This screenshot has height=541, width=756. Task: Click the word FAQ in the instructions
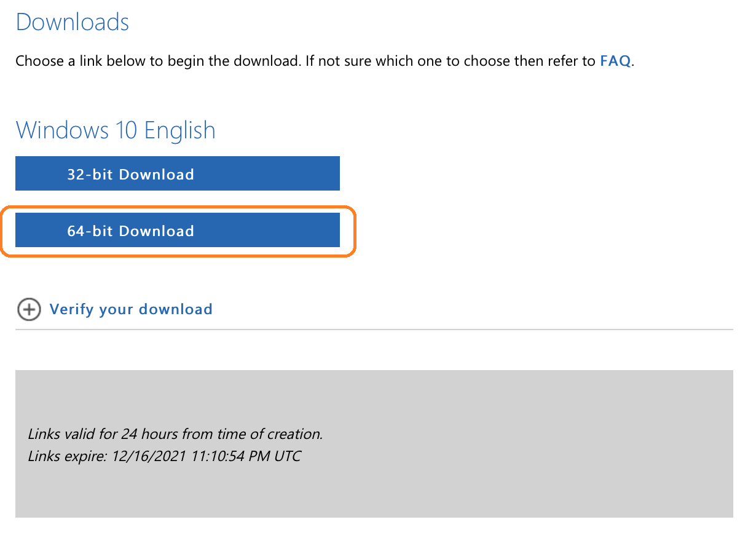pos(615,61)
